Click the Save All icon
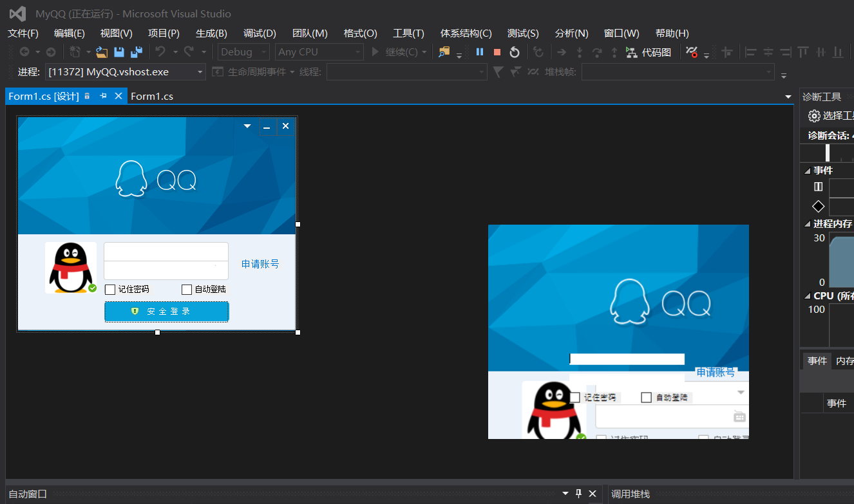This screenshot has height=504, width=854. pyautogui.click(x=137, y=52)
